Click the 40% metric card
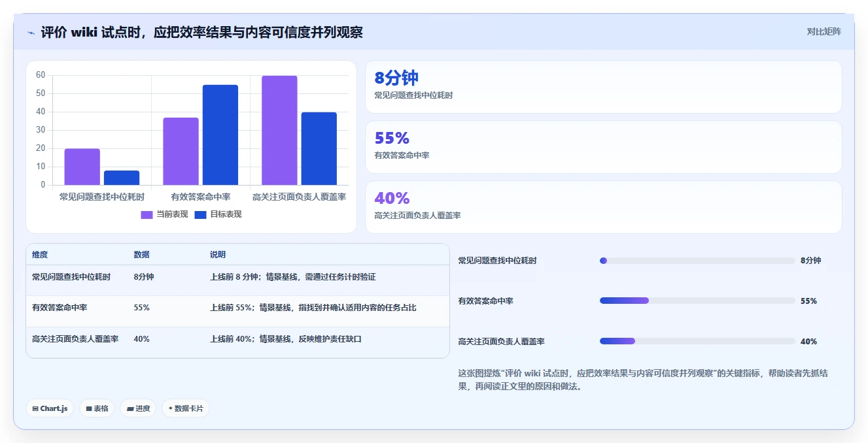 click(603, 207)
